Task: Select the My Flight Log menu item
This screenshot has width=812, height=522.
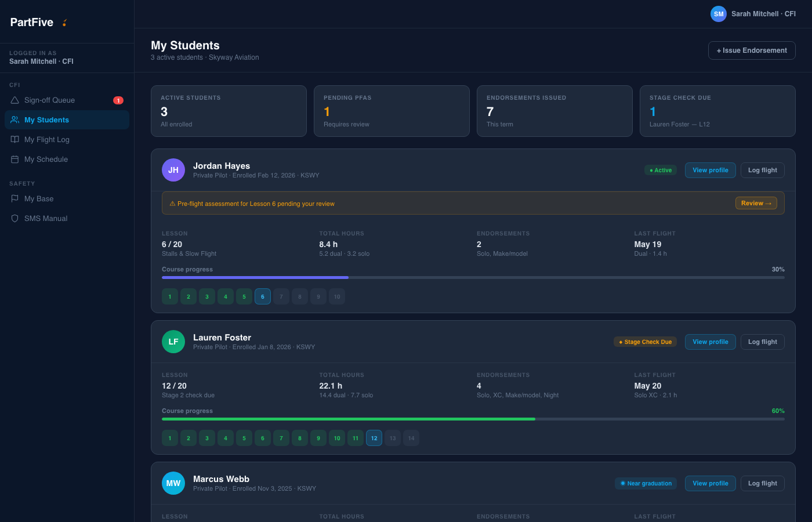Action: click(x=67, y=140)
